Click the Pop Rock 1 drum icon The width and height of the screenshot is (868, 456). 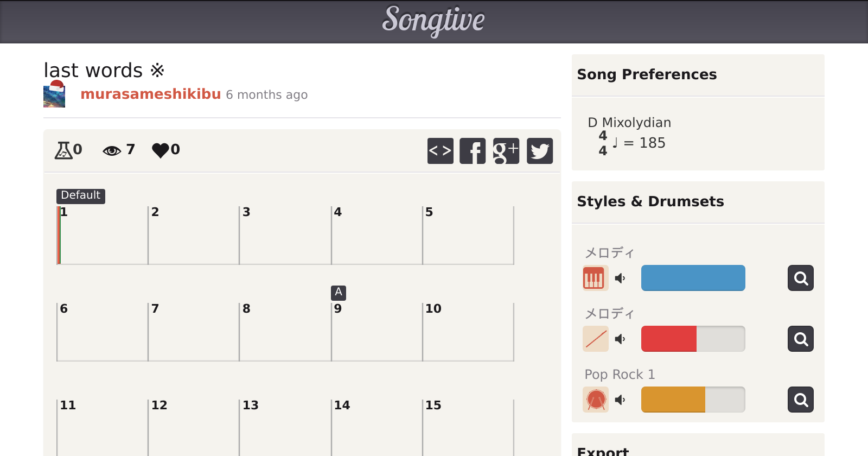[595, 400]
